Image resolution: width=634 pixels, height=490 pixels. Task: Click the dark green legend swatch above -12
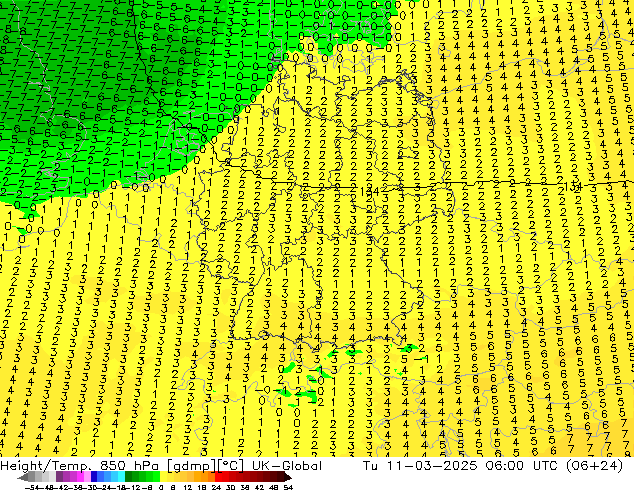click(128, 477)
